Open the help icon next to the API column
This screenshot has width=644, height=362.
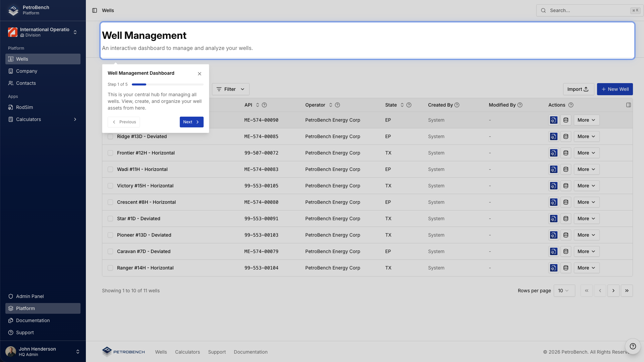click(x=264, y=105)
